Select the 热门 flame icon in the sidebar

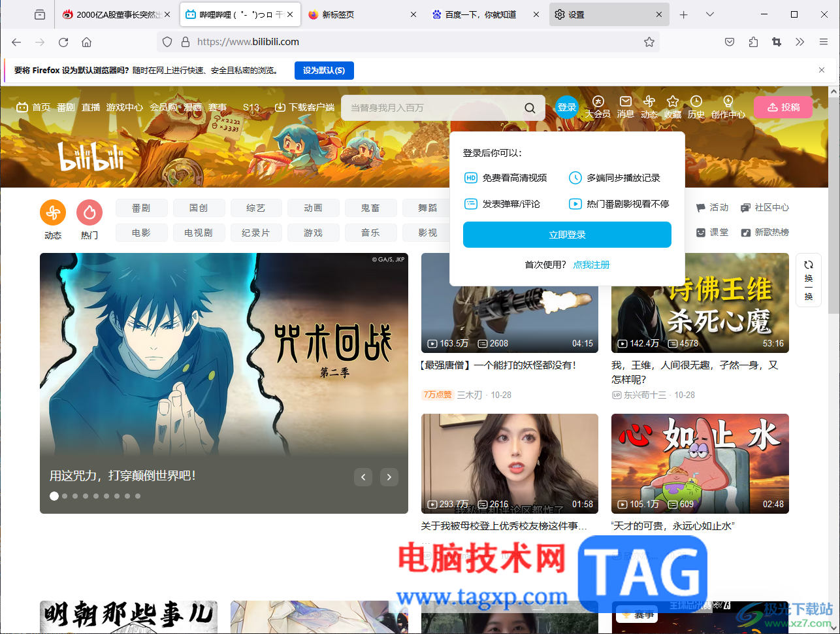point(89,212)
